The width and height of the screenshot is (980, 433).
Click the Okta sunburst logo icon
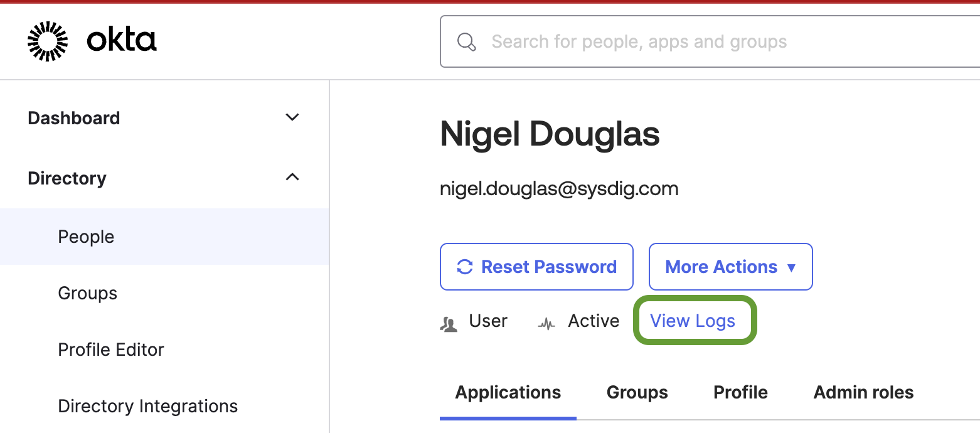click(x=48, y=41)
